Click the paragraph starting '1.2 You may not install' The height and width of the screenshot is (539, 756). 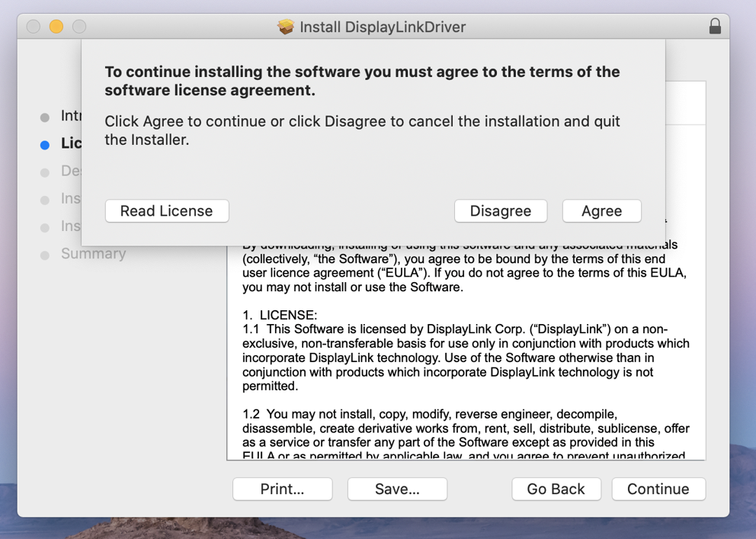466,435
